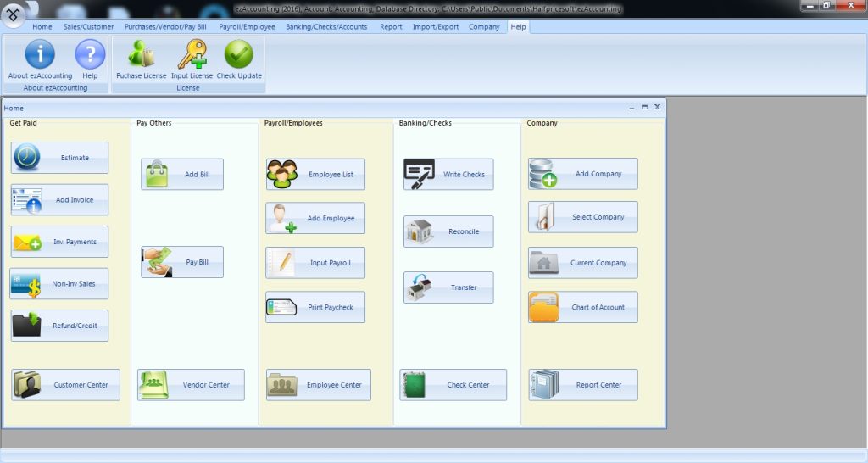This screenshot has width=868, height=463.
Task: Click Add Invoice button
Action: pyautogui.click(x=60, y=200)
